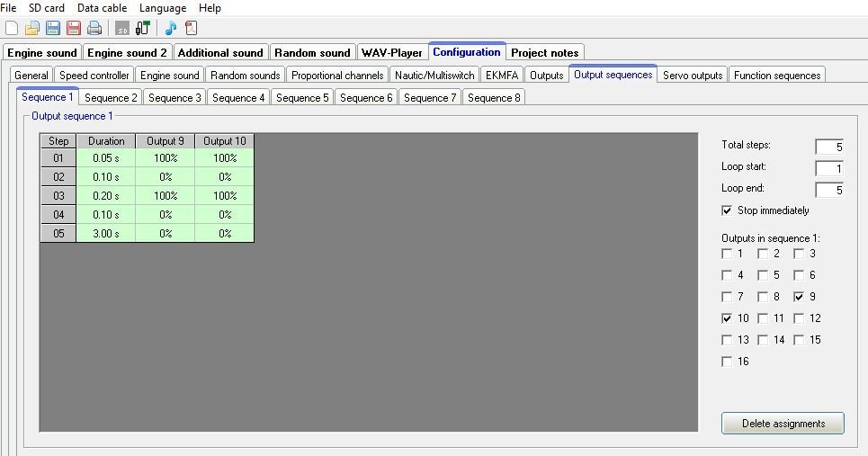Open the PDF manual icon
Image resolution: width=868 pixels, height=456 pixels.
point(191,28)
